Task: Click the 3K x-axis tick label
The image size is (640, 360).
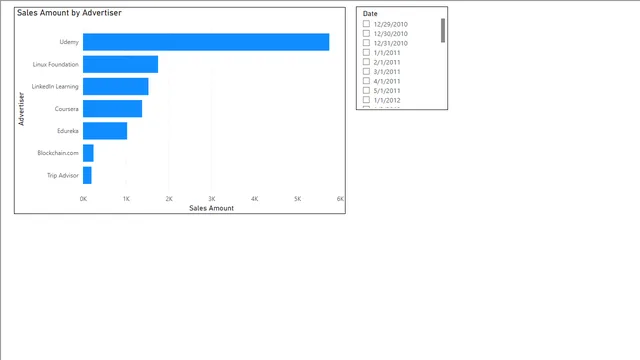Action: (212, 199)
